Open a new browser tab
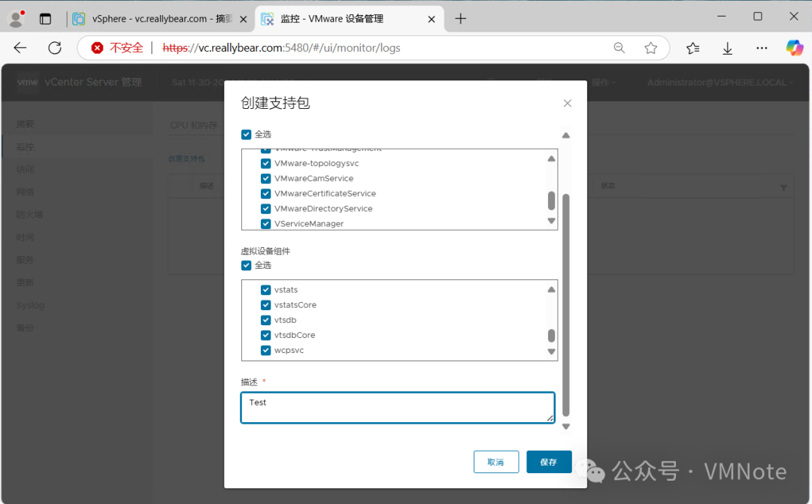Screen dimensions: 812x504 click(x=460, y=19)
